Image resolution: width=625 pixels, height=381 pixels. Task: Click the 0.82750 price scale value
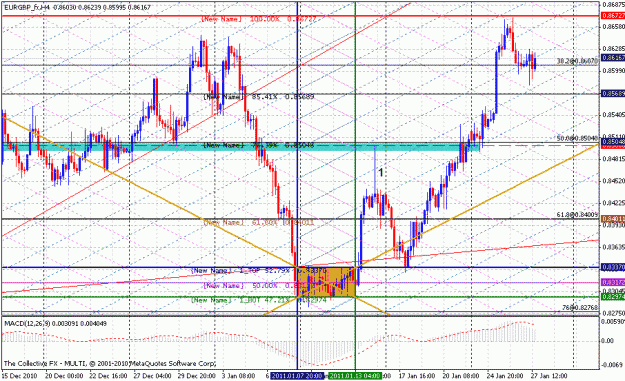tap(613, 313)
